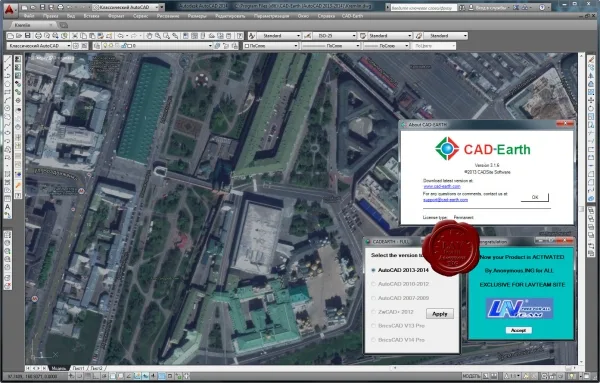The image size is (600, 383).
Task: Select the AutoCAD 2013-2014 radio button
Action: (373, 270)
